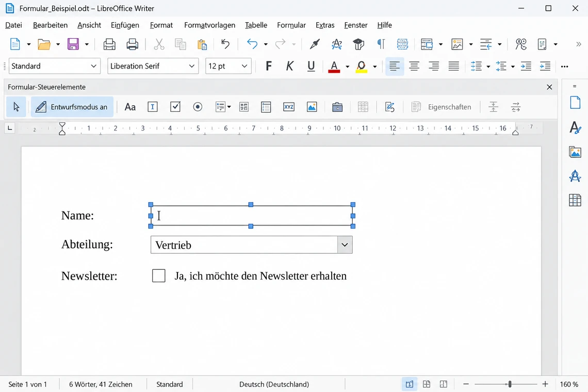Open the spelling check icon
Viewport: 588px width, 392px height.
click(337, 44)
